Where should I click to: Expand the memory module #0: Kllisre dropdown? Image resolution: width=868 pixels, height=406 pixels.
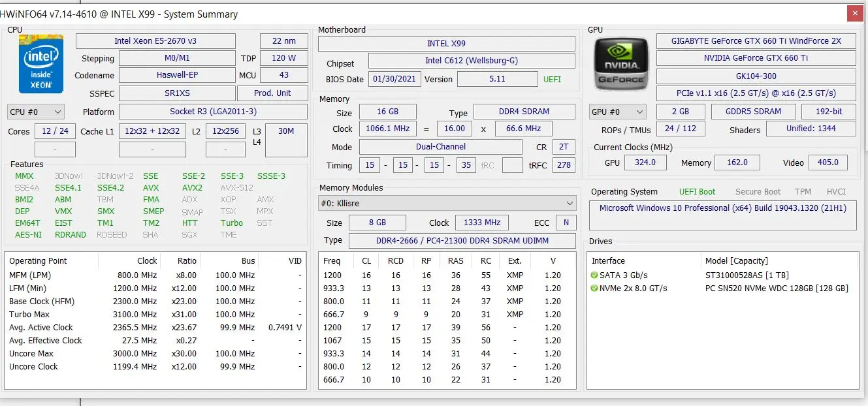(x=447, y=203)
